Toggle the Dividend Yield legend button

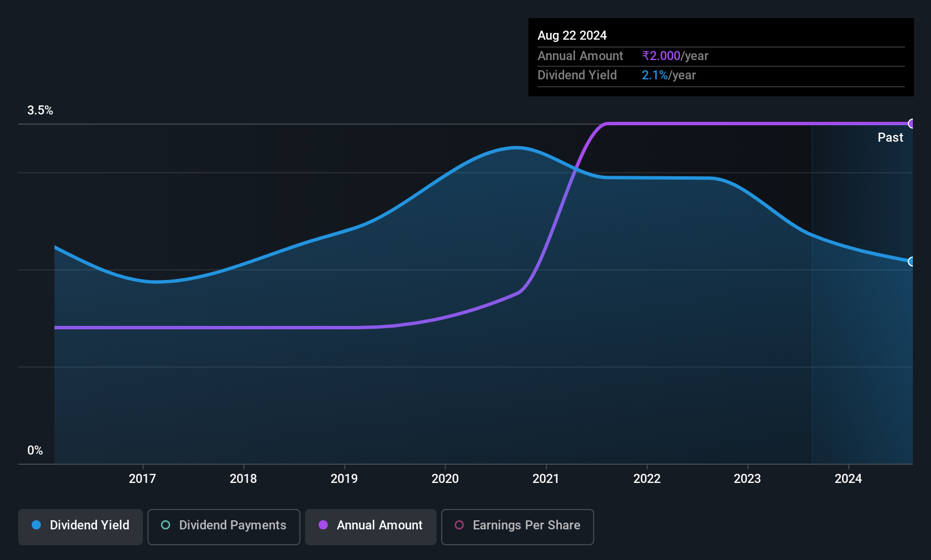81,527
